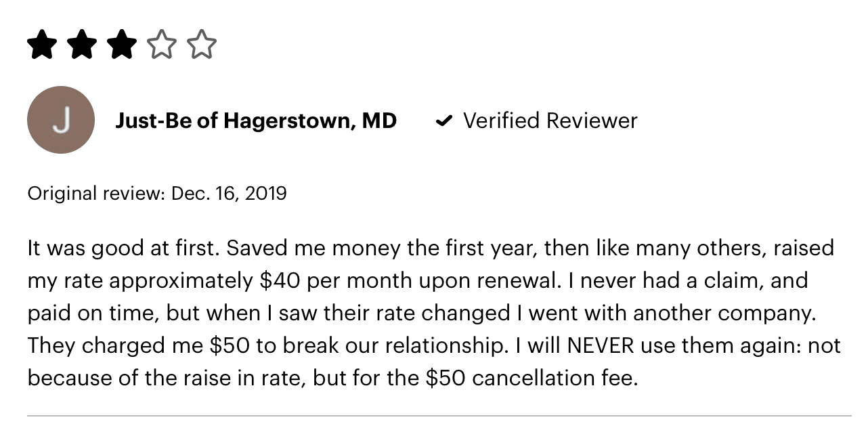Click the first filled star
868x428 pixels.
[x=41, y=45]
